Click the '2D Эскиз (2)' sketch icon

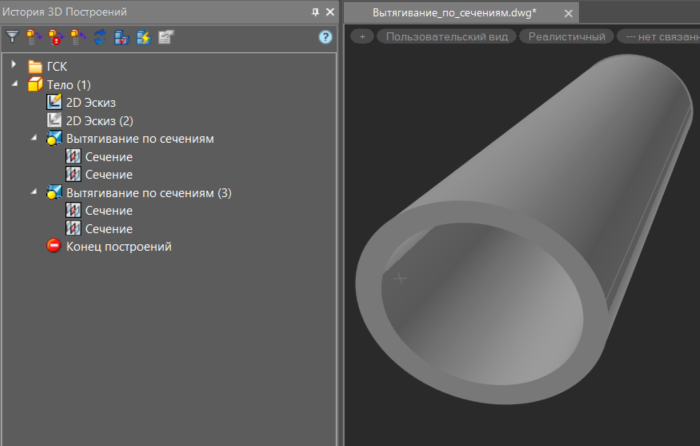[x=53, y=120]
